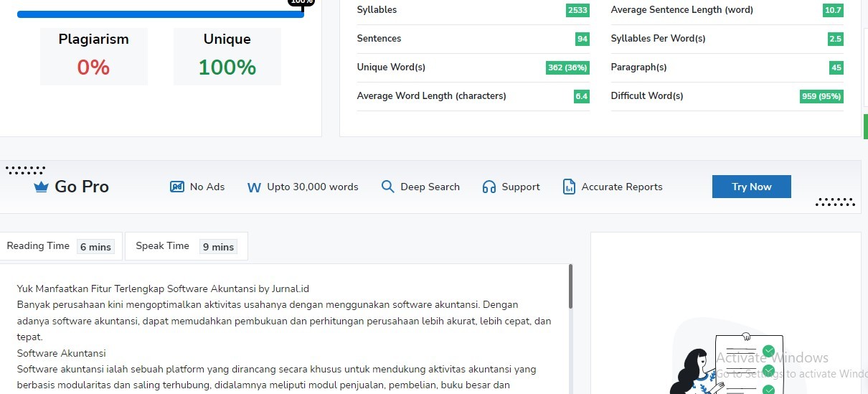Click the W icon for 30,000 words
Screen dimensions: 868x394
pyautogui.click(x=254, y=187)
